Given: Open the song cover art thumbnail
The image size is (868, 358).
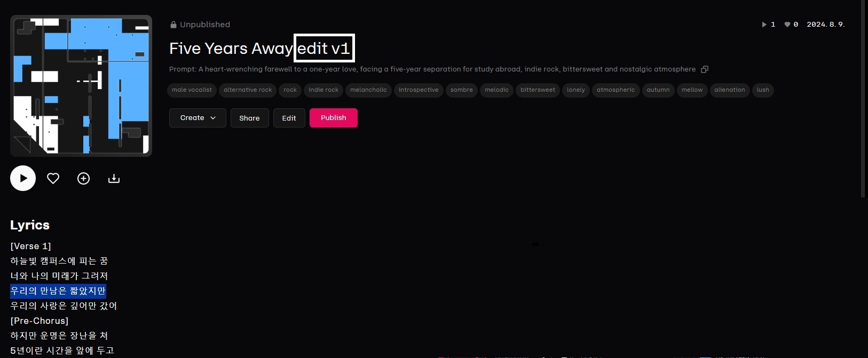Looking at the screenshot, I should tap(81, 85).
